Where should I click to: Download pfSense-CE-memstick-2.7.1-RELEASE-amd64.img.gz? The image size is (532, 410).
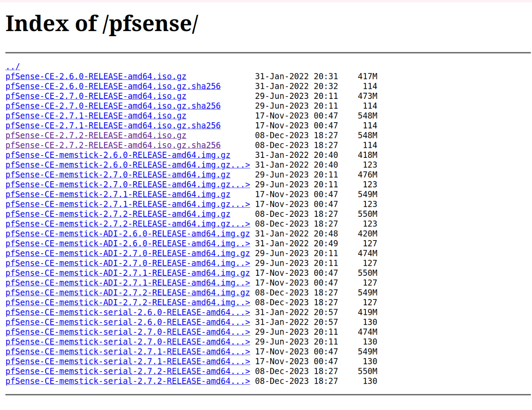click(118, 194)
